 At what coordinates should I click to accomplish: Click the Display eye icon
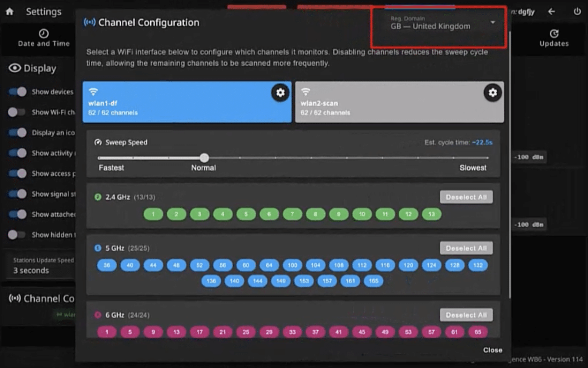point(15,68)
